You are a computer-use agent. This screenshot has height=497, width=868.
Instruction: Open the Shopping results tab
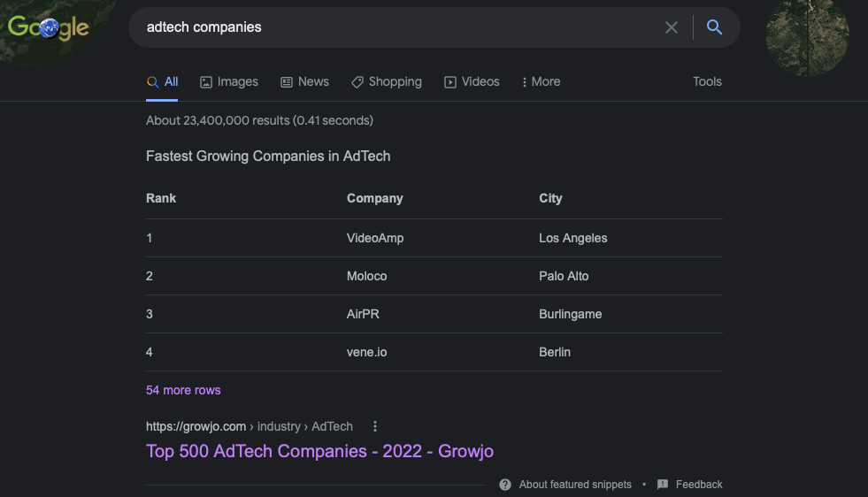click(x=387, y=82)
